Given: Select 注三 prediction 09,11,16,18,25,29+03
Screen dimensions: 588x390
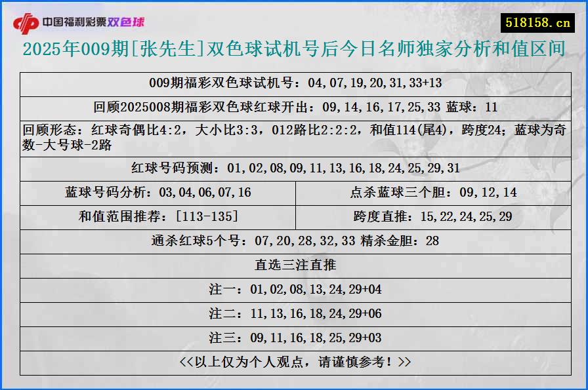Looking at the screenshot, I should click(293, 338).
